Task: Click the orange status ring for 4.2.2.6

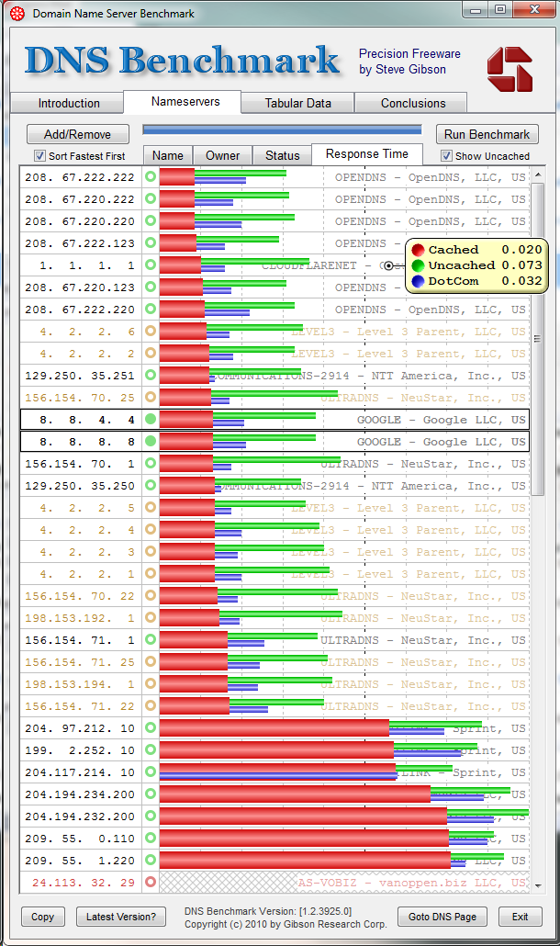Action: click(150, 331)
